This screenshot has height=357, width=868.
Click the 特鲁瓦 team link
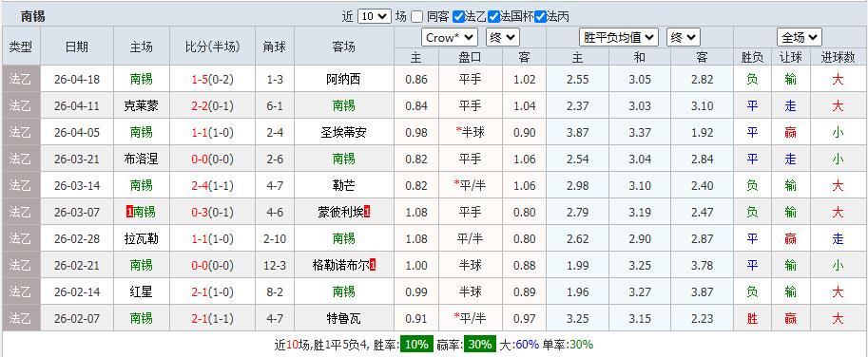pyautogui.click(x=343, y=318)
